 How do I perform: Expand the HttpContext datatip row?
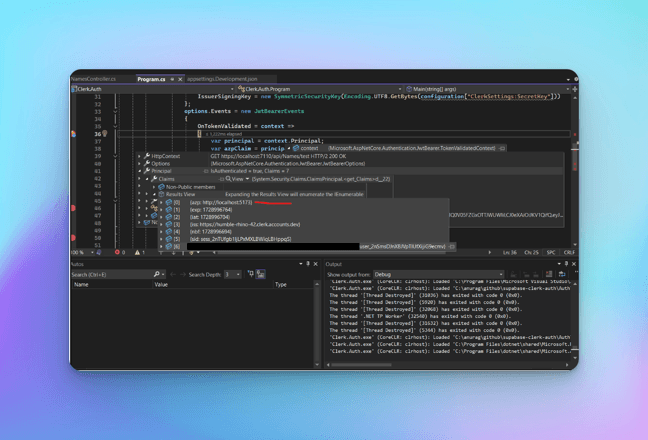tap(139, 156)
